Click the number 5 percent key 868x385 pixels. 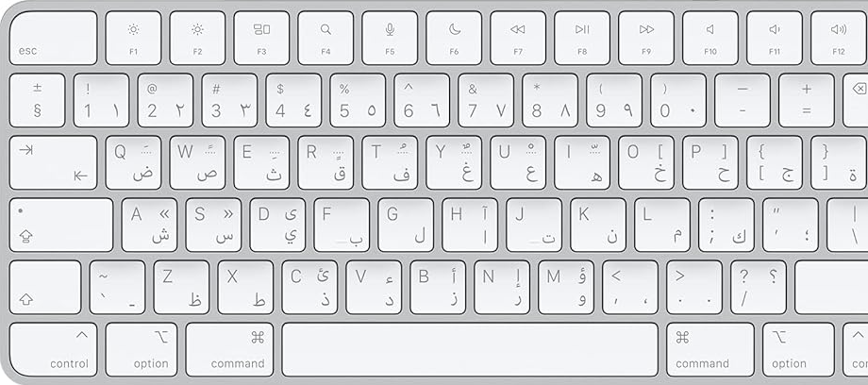click(358, 100)
